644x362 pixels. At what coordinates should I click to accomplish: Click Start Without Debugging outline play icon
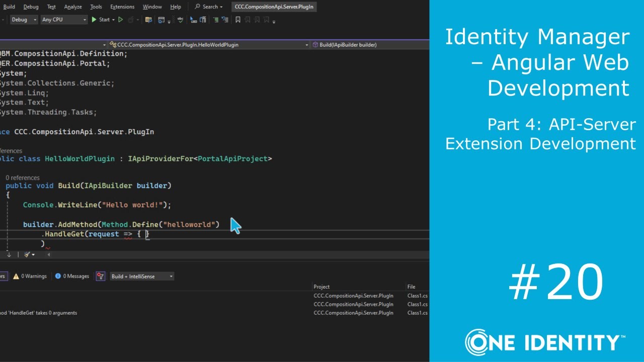pos(120,20)
